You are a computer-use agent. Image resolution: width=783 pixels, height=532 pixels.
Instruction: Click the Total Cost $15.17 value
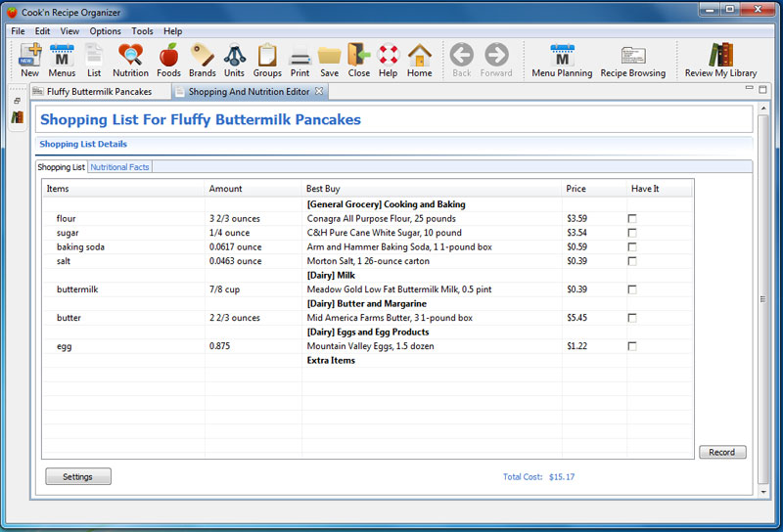coord(562,476)
